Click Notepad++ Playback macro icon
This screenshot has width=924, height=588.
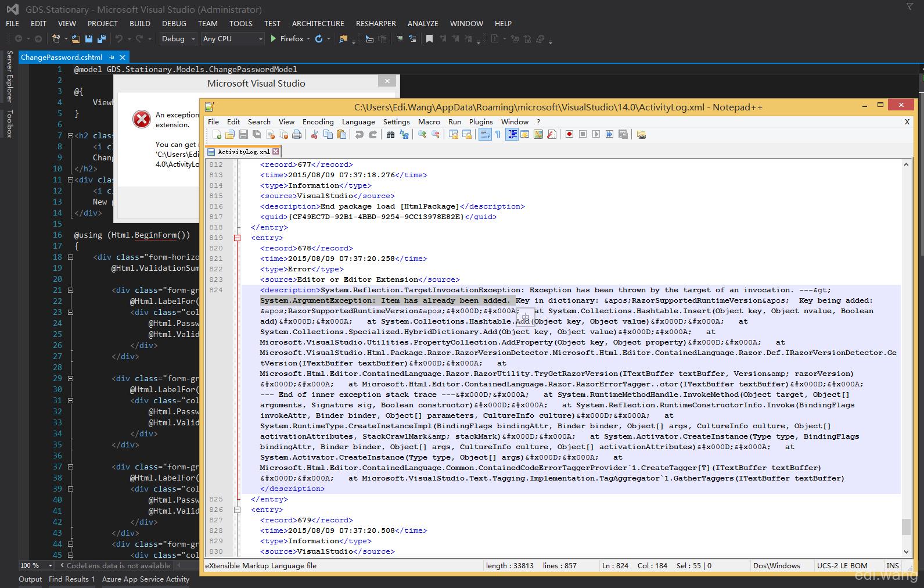click(596, 134)
